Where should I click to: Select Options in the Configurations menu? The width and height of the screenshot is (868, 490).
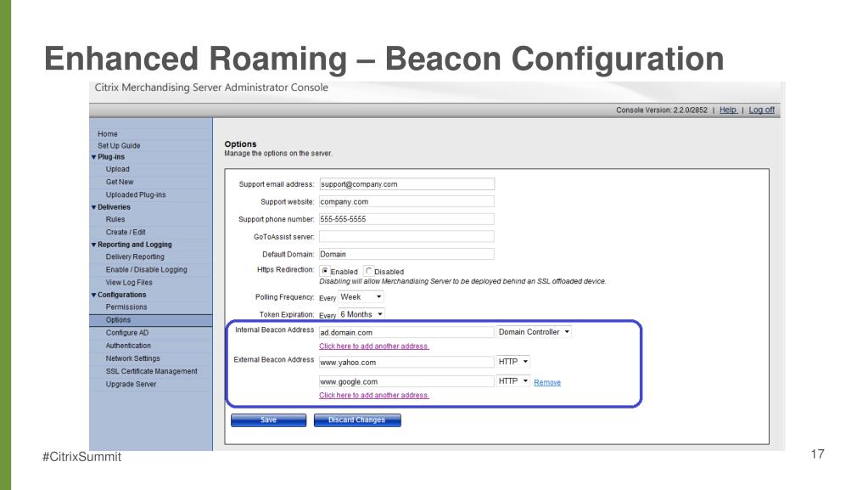tap(150, 320)
